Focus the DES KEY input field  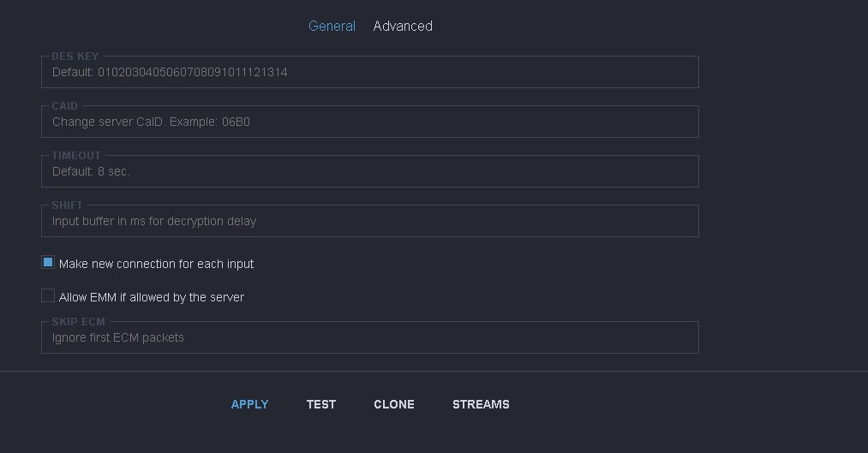[x=370, y=72]
